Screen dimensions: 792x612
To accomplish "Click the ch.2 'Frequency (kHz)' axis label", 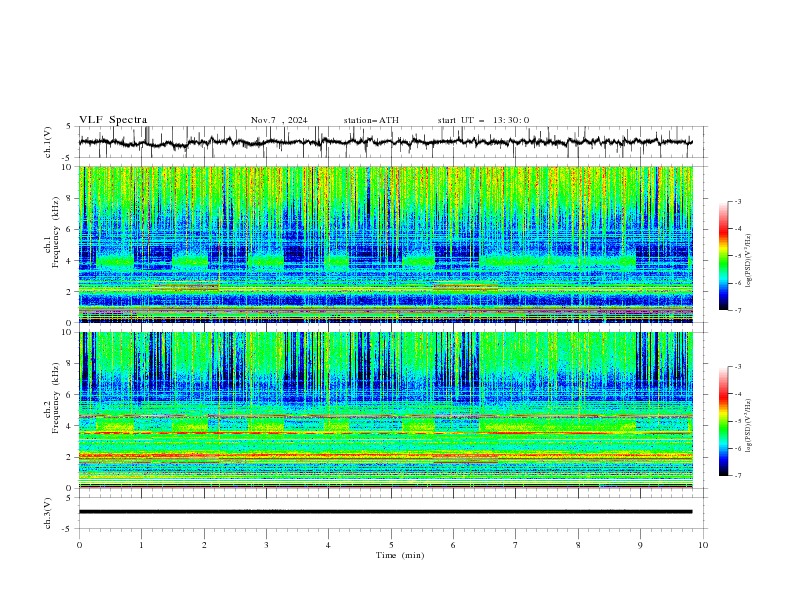I will [56, 398].
